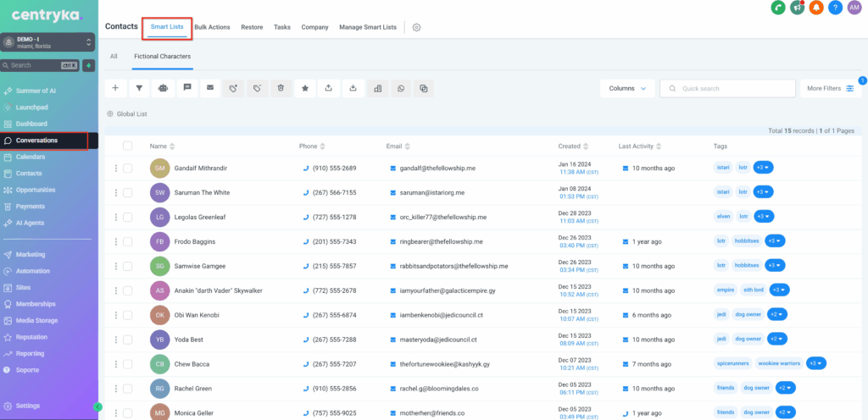
Task: Expand +3 tags for Legolas Greenleaf
Action: click(764, 217)
